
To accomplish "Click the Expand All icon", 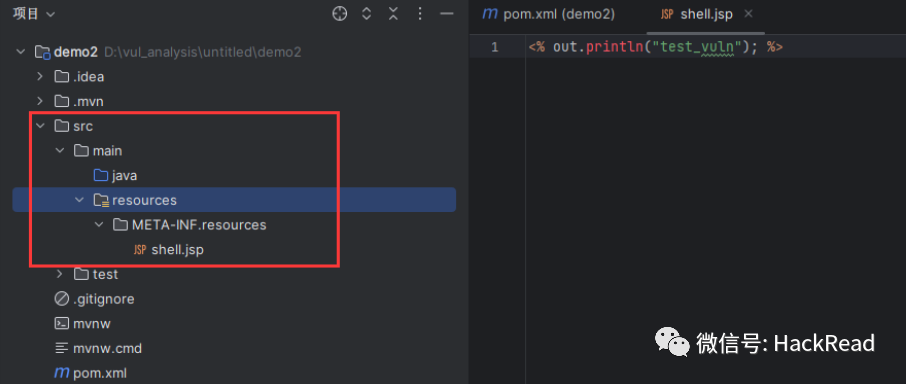I will [x=366, y=14].
